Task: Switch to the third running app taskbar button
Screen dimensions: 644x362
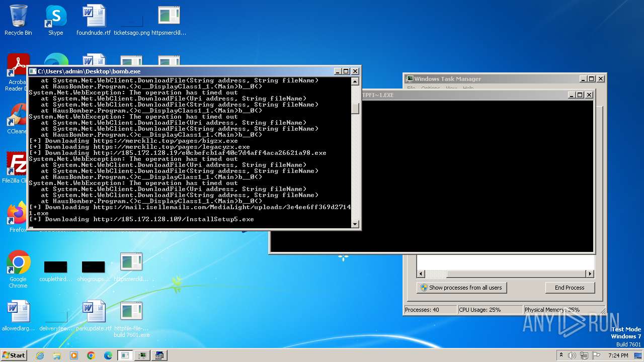Action: 159,355
